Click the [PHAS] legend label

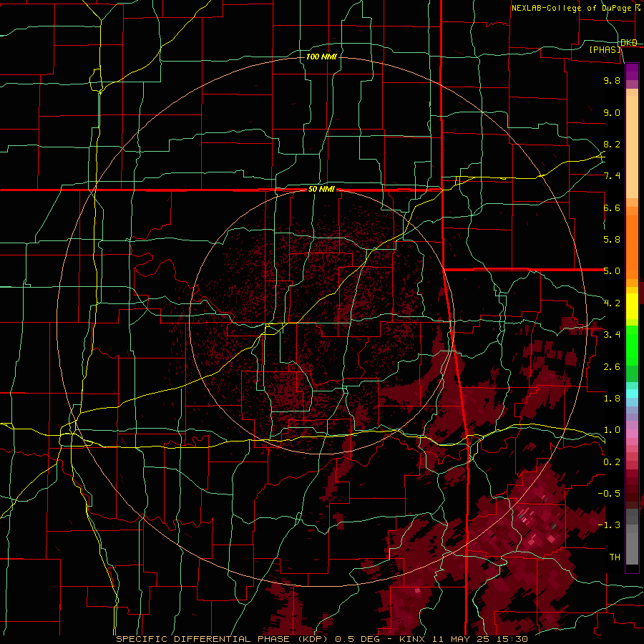[x=605, y=50]
